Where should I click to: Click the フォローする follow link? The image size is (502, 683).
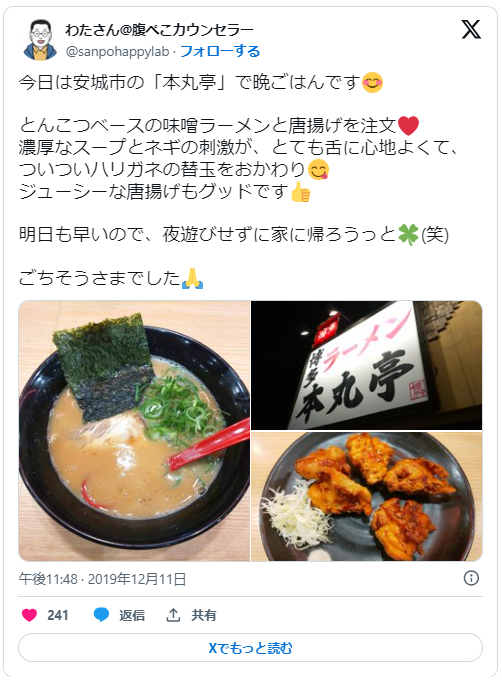(x=220, y=51)
